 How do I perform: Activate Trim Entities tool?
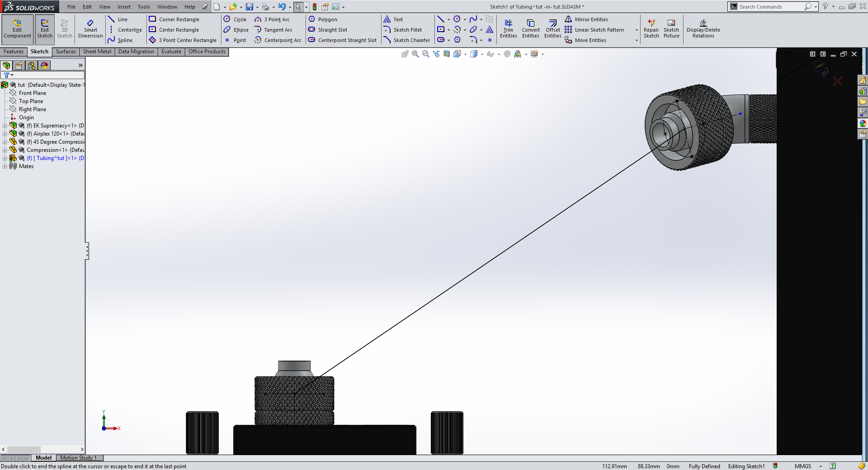508,28
